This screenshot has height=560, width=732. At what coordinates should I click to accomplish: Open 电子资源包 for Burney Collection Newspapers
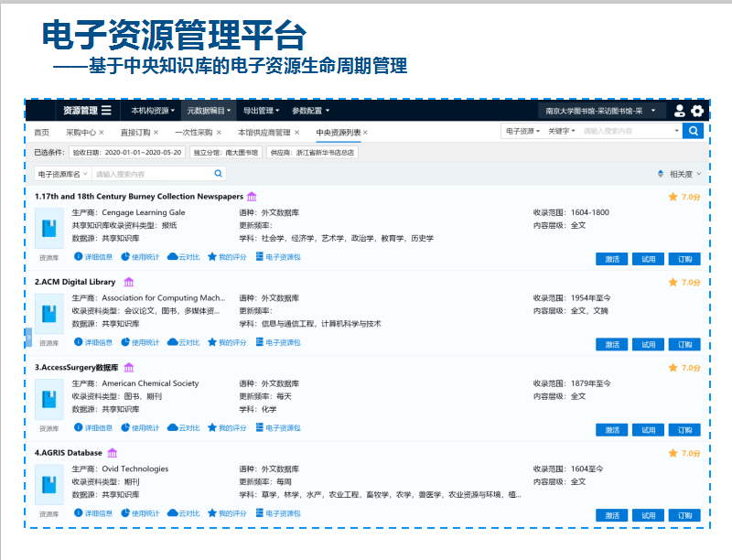pos(278,256)
